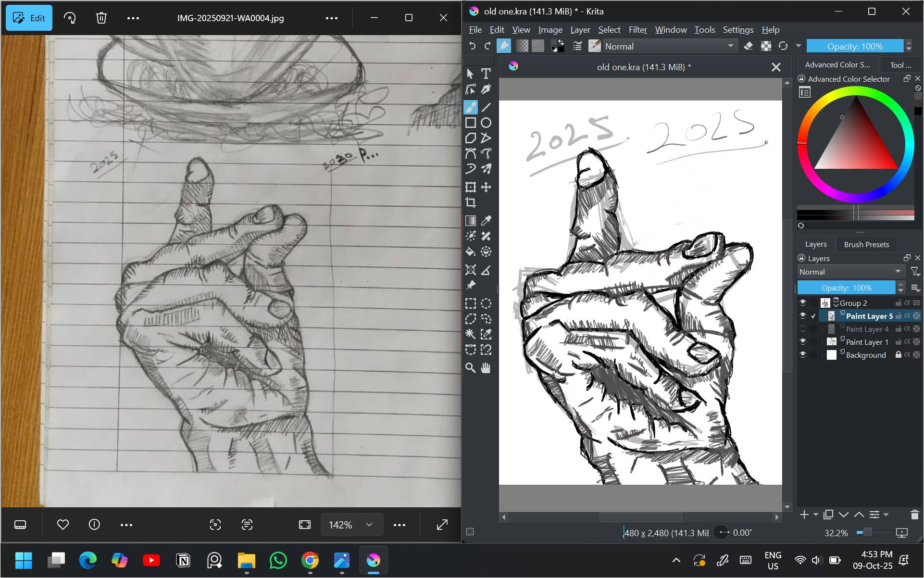Screen dimensions: 924x578
Task: Open the Filter menu
Action: click(x=637, y=30)
